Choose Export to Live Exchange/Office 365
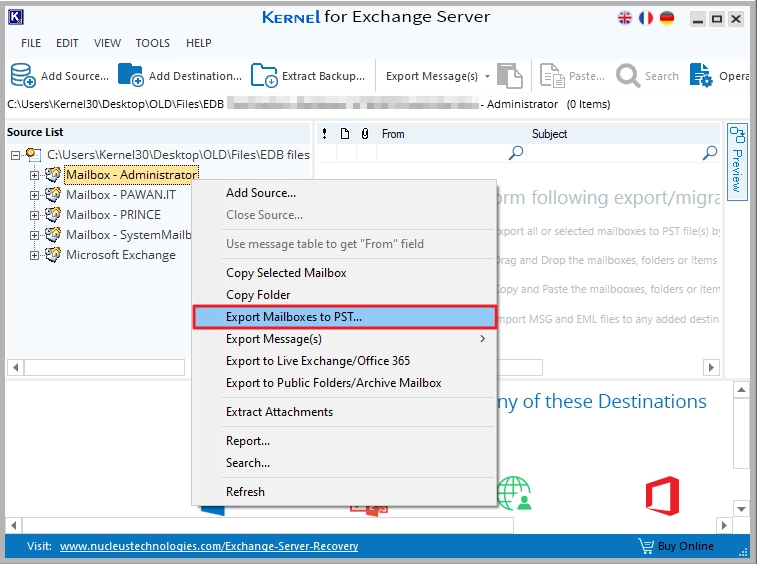 pyautogui.click(x=344, y=361)
